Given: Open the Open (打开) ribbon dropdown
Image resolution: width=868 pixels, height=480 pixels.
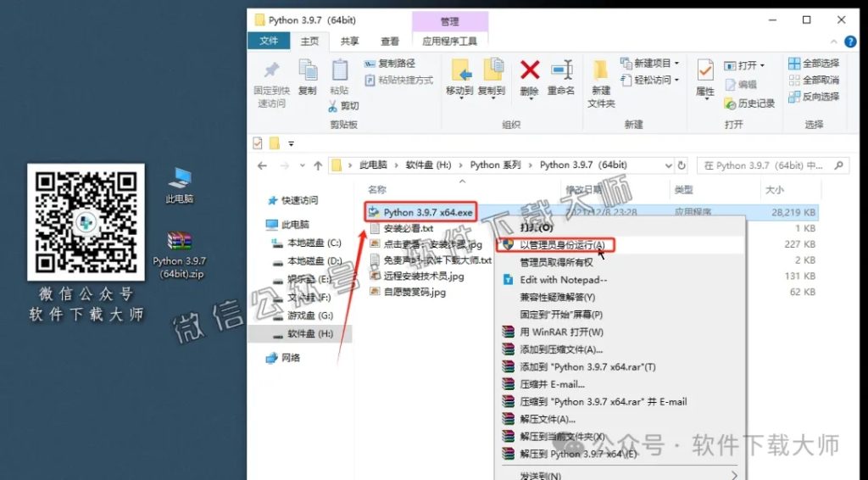Looking at the screenshot, I should (x=744, y=65).
